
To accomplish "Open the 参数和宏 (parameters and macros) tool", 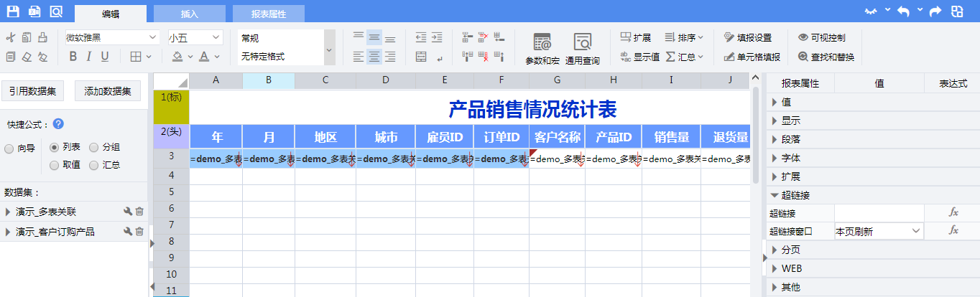I will (x=542, y=48).
